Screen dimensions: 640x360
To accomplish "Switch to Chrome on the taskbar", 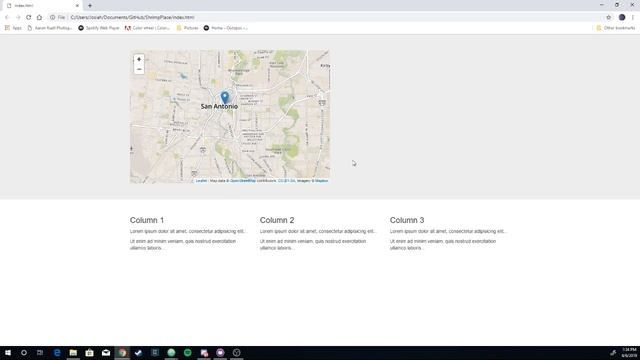I will 122,353.
